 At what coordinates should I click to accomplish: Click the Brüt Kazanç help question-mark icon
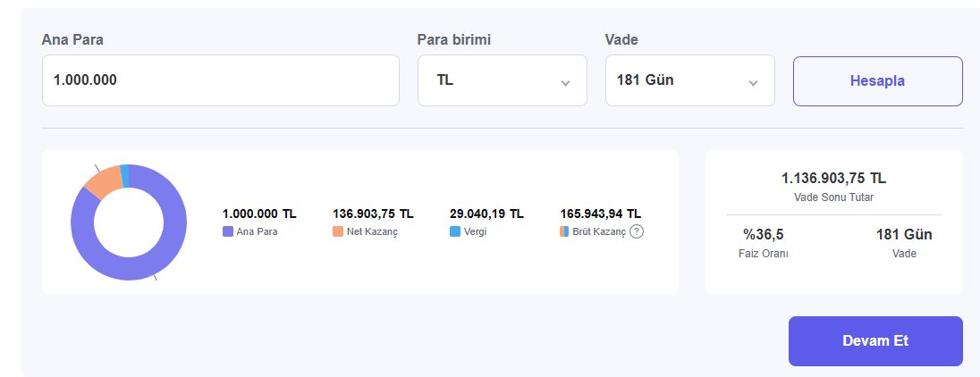(637, 231)
